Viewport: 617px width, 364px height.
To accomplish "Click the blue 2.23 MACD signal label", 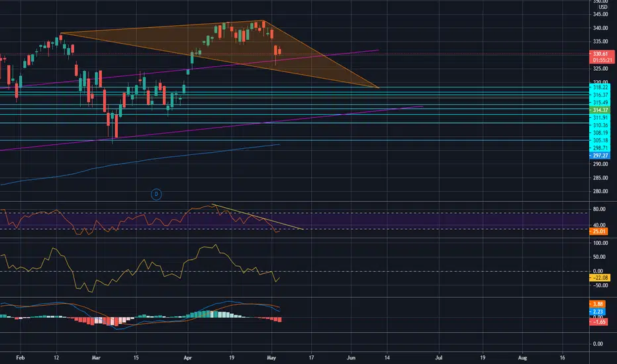I will 597,312.
